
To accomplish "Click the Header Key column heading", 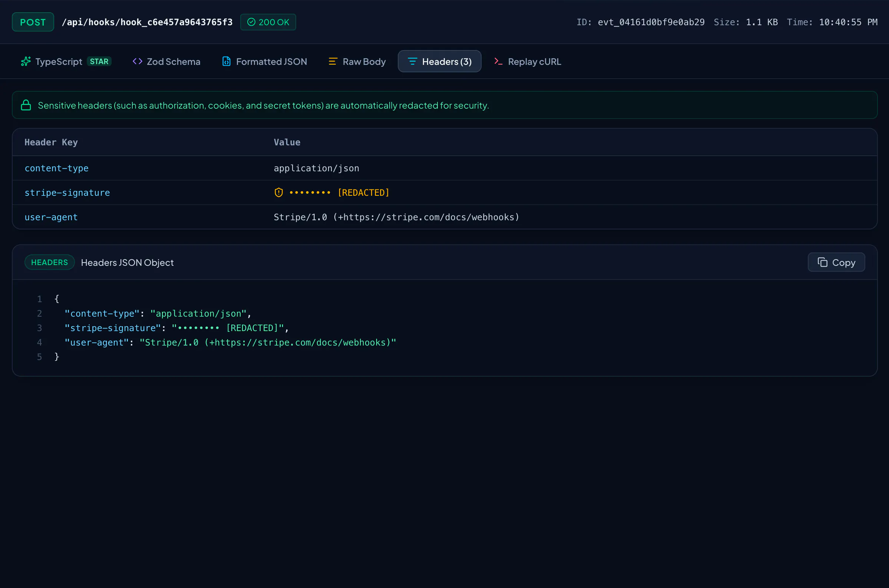I will pos(51,142).
